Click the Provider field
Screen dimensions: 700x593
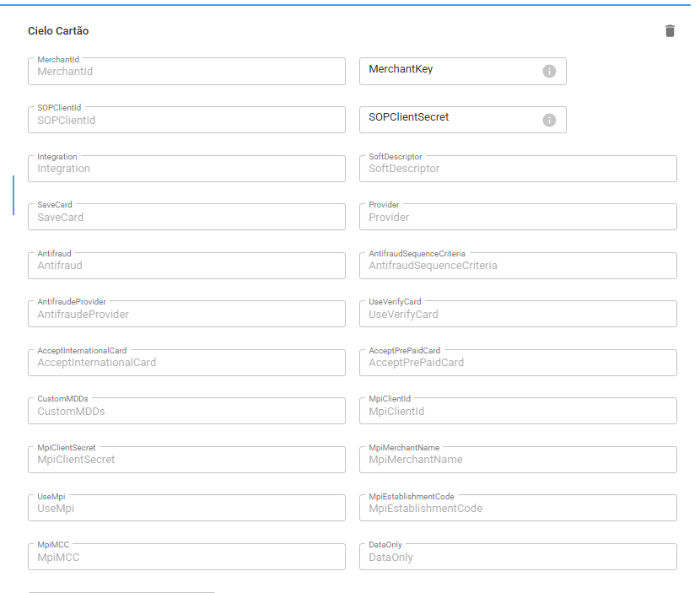[518, 217]
